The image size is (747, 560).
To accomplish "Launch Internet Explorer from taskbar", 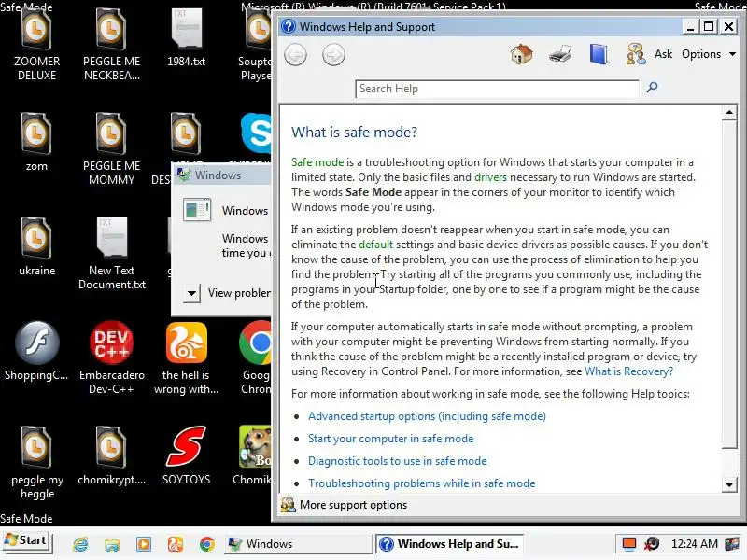I will click(x=80, y=544).
